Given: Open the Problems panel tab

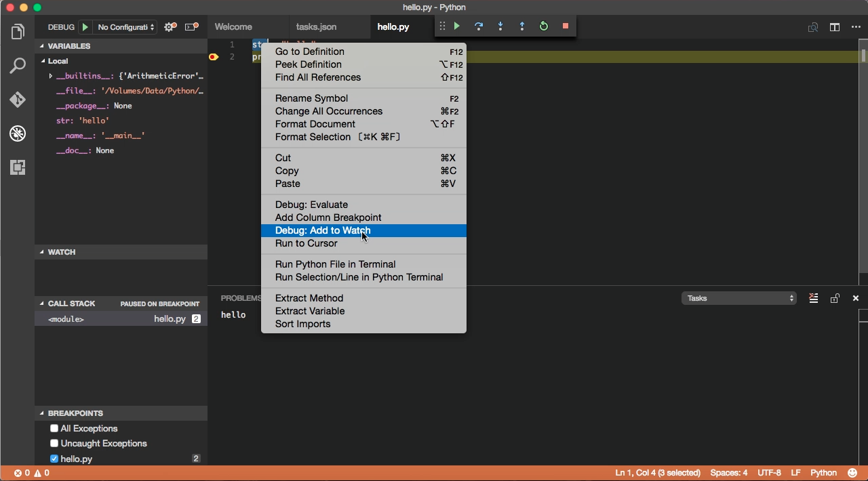Looking at the screenshot, I should click(x=241, y=298).
